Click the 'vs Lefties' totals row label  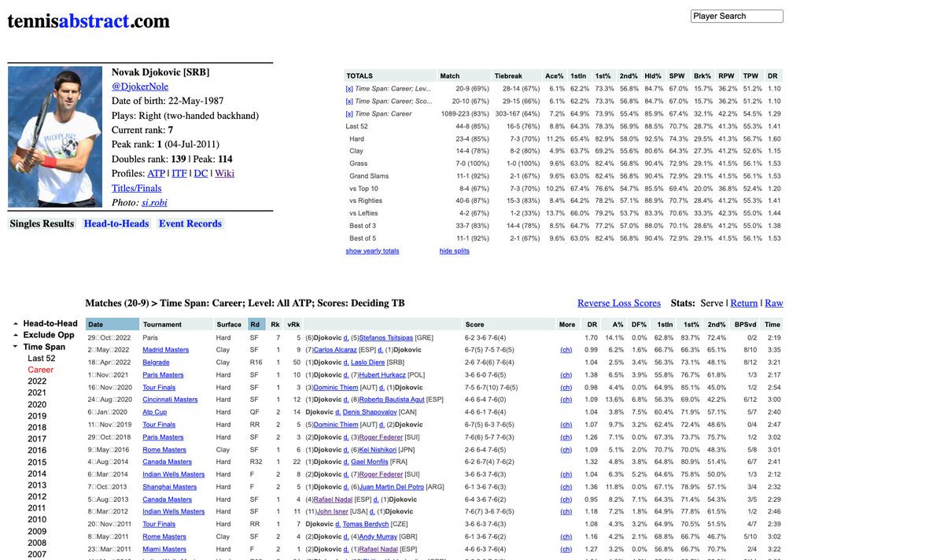tap(364, 213)
